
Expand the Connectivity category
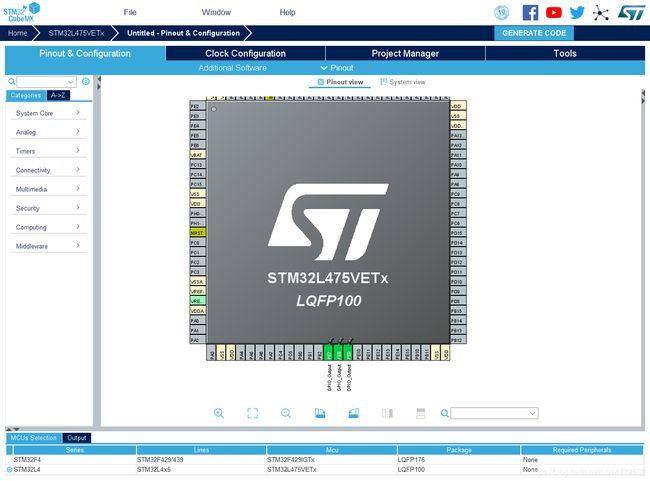click(48, 170)
